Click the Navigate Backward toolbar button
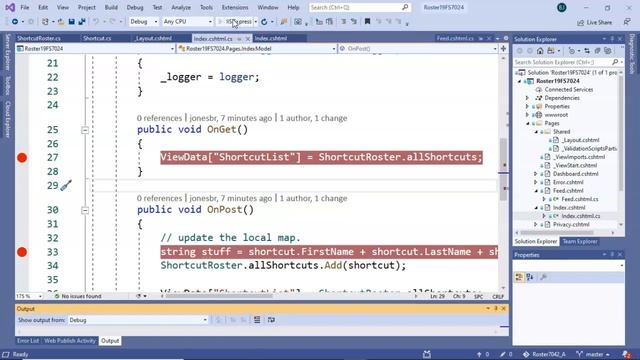The image size is (640, 360). click(15, 22)
